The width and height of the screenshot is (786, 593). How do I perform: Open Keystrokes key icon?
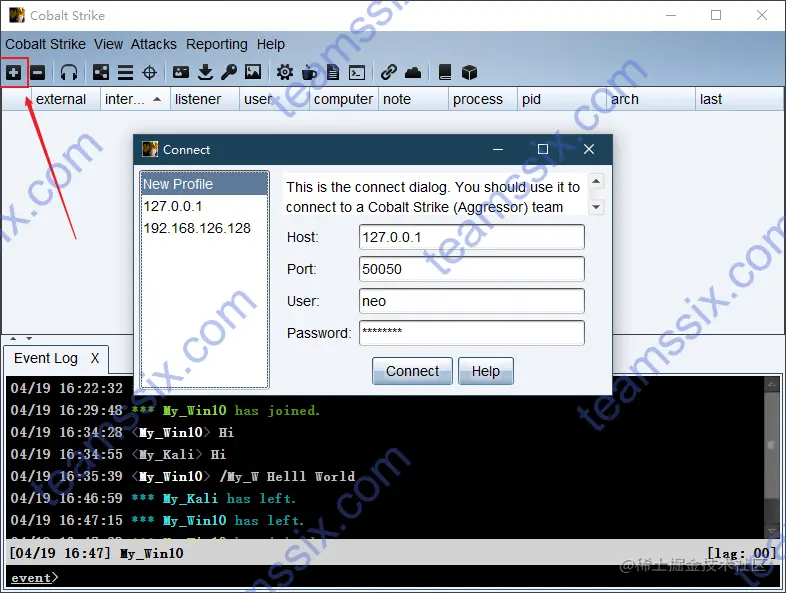[x=229, y=73]
